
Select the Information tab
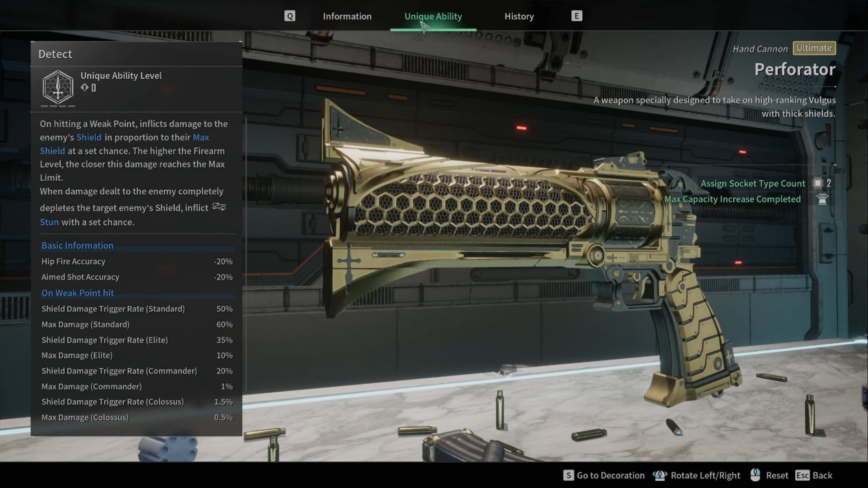coord(347,16)
